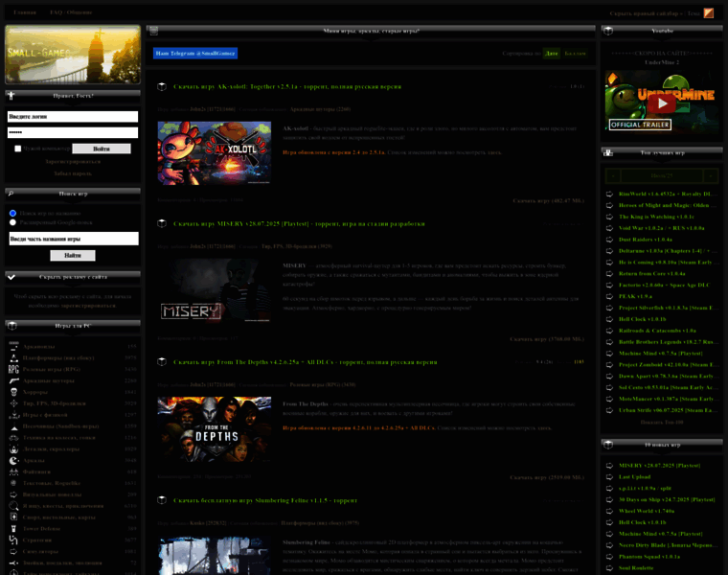Screen dimensions: 728x575
Task: Open the AK-XOLOTL cover thumbnail
Action: [x=214, y=153]
